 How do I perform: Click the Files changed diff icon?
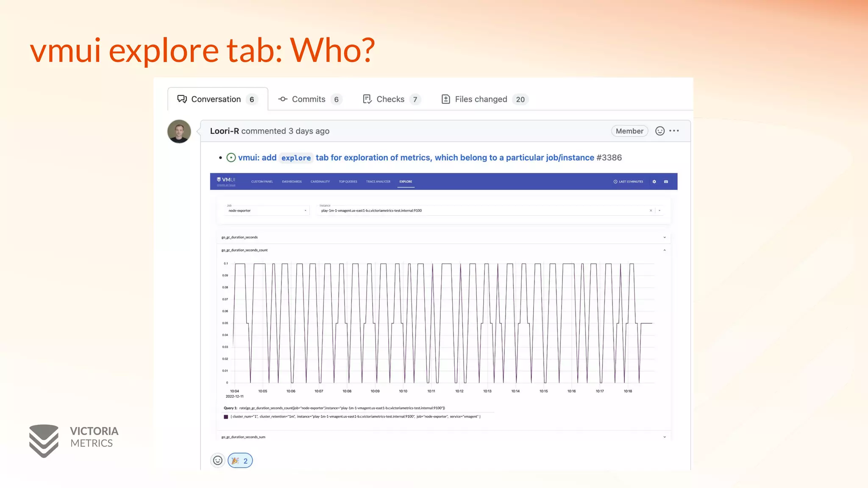click(446, 99)
